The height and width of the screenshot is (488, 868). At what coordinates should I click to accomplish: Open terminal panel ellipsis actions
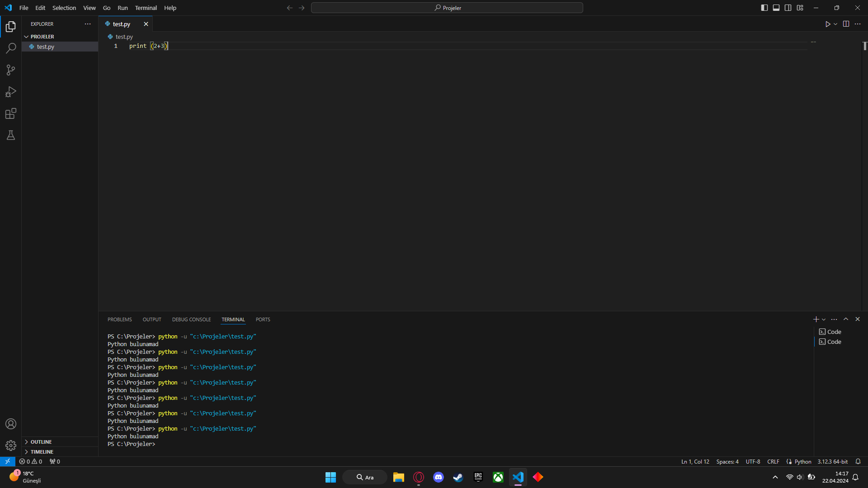pyautogui.click(x=834, y=319)
